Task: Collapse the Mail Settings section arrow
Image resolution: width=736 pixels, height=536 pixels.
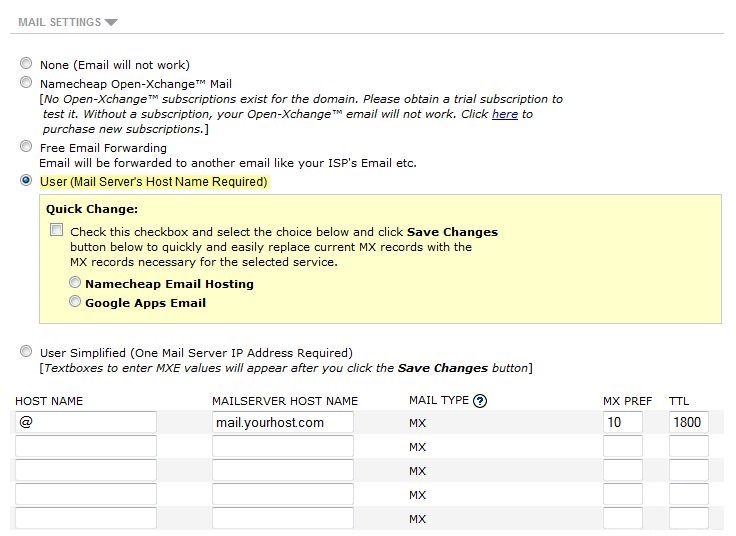Action: (111, 22)
